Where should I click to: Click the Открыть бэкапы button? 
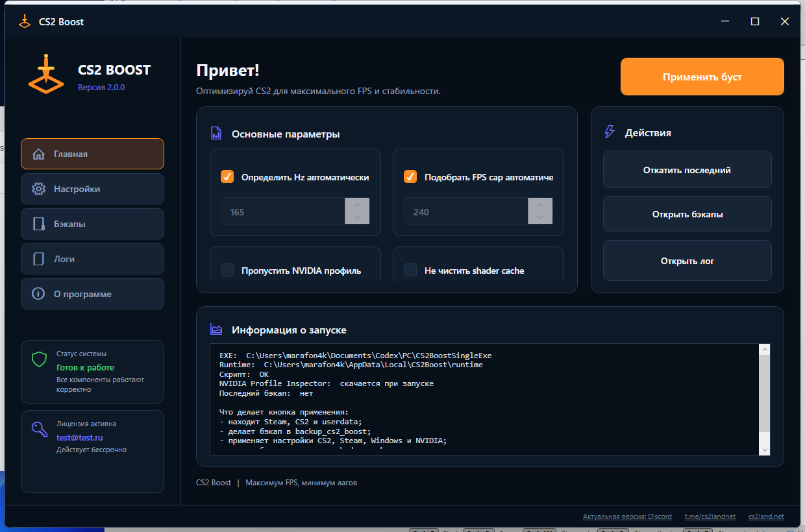click(687, 214)
